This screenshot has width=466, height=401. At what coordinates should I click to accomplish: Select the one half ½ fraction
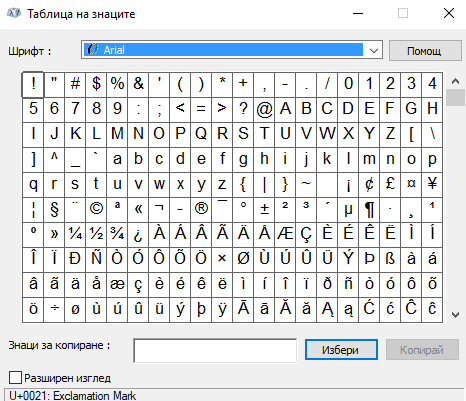click(96, 235)
